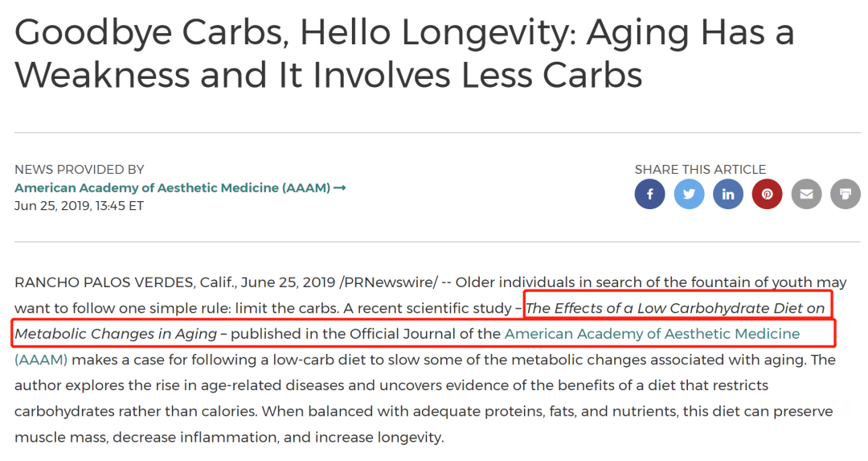
Task: Click the RANCHO PALOS VERDES dateline
Action: click(x=104, y=282)
